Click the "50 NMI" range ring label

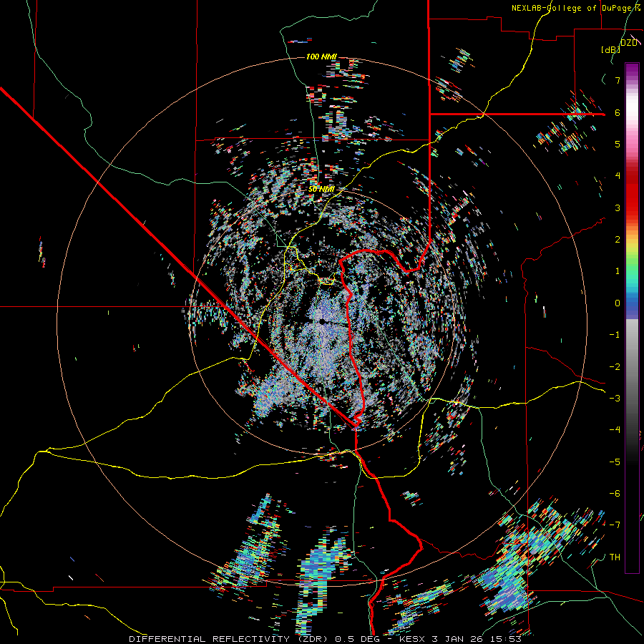[321, 189]
